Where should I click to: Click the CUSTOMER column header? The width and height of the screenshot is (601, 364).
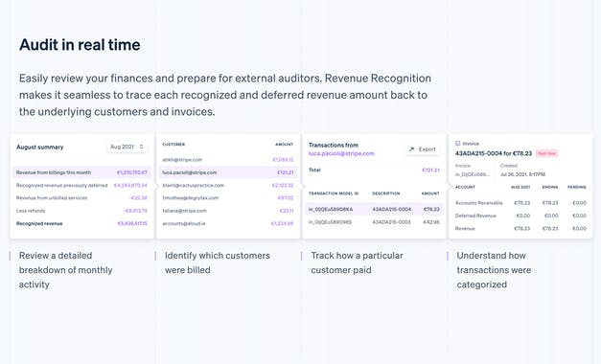(173, 145)
